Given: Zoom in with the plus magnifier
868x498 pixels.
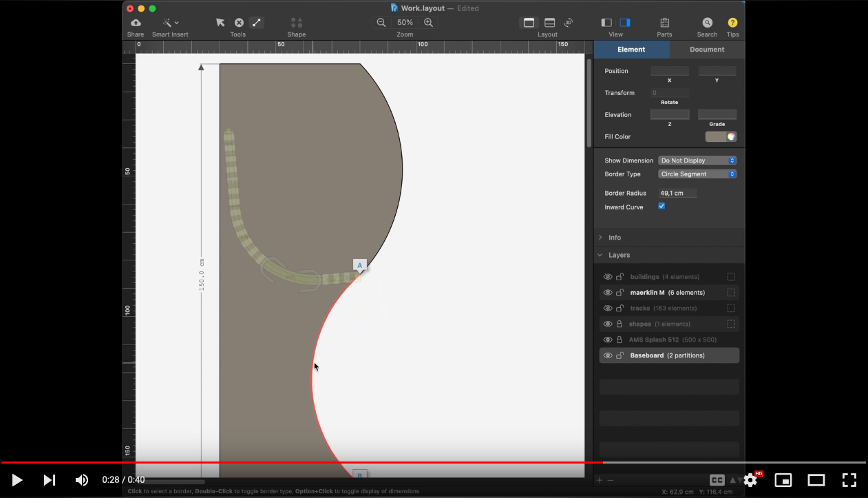Looking at the screenshot, I should click(429, 23).
